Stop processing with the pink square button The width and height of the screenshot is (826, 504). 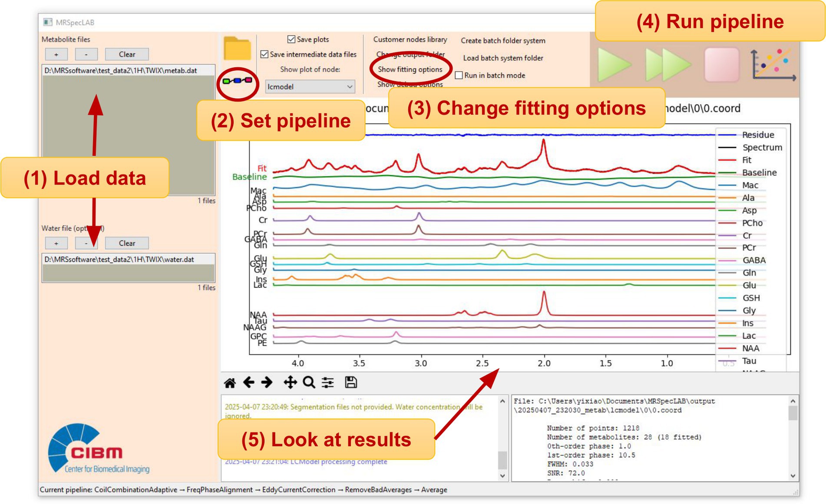(722, 65)
